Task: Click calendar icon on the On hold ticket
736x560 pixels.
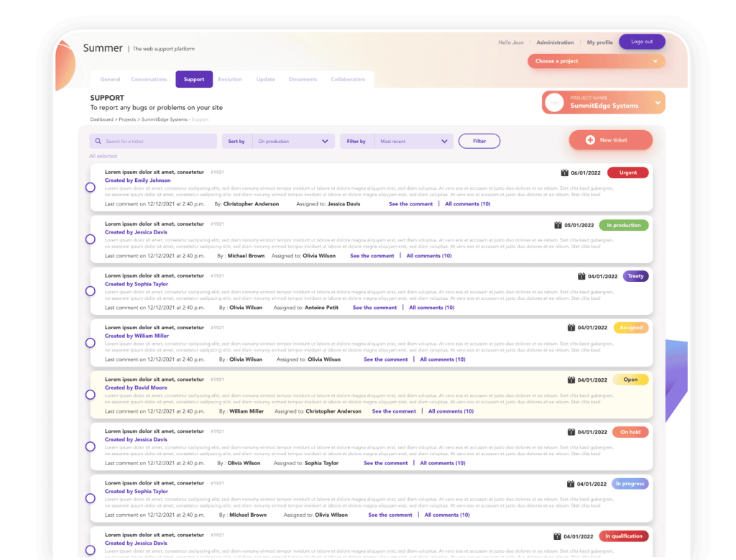Action: [571, 432]
